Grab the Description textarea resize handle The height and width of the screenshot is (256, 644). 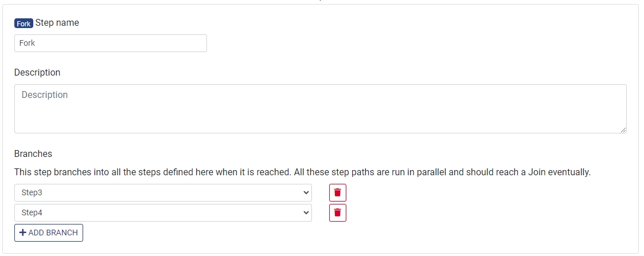(x=623, y=130)
